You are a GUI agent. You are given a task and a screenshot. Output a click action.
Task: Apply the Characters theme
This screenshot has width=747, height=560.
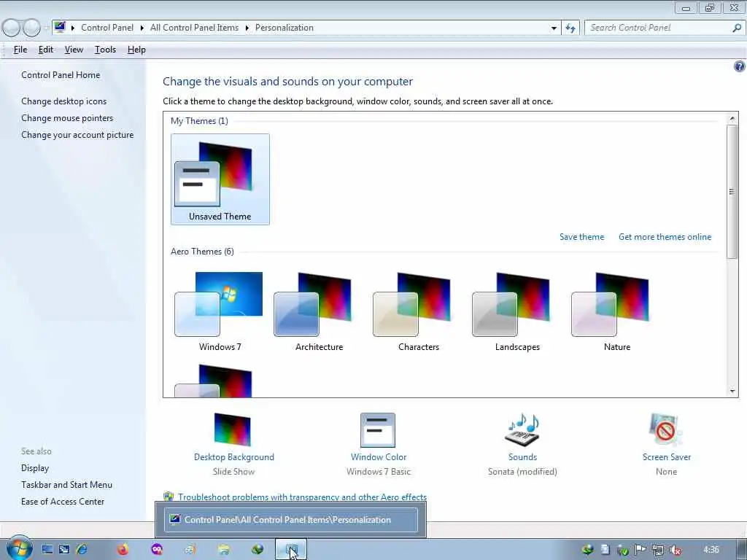[x=418, y=311]
